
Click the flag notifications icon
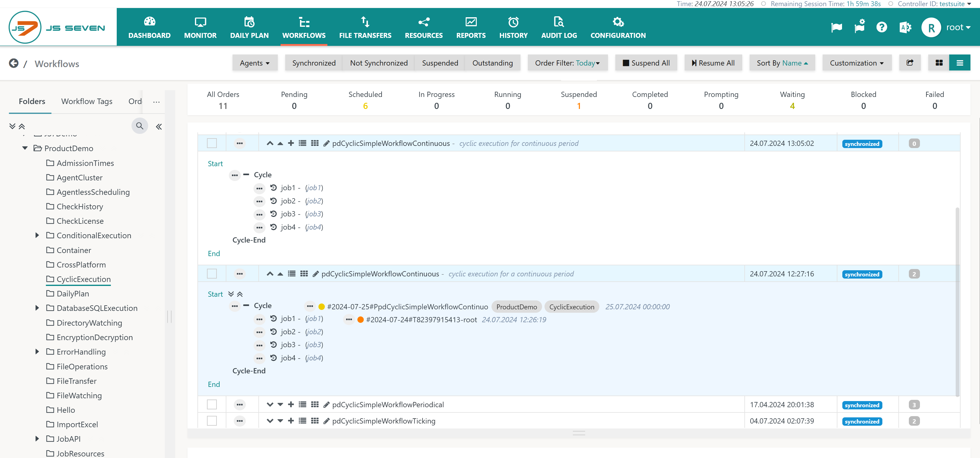pos(836,27)
